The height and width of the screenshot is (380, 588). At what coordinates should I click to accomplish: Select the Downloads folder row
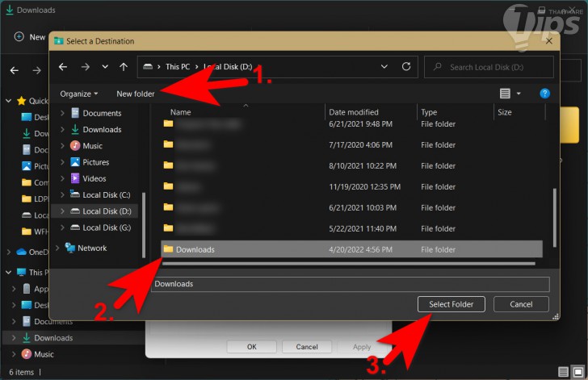352,249
